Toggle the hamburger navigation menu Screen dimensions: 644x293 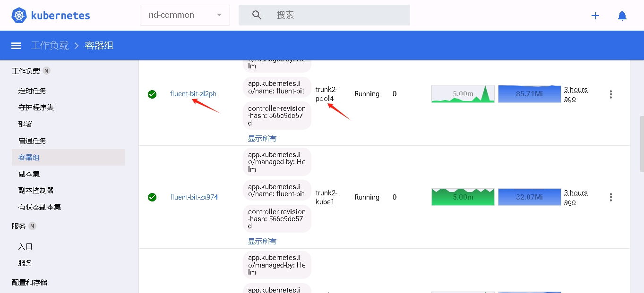click(16, 46)
